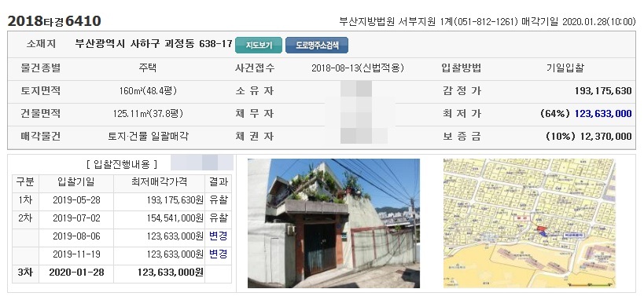Click the bidding method 기일입찰
This screenshot has width=644, height=300.
click(565, 68)
